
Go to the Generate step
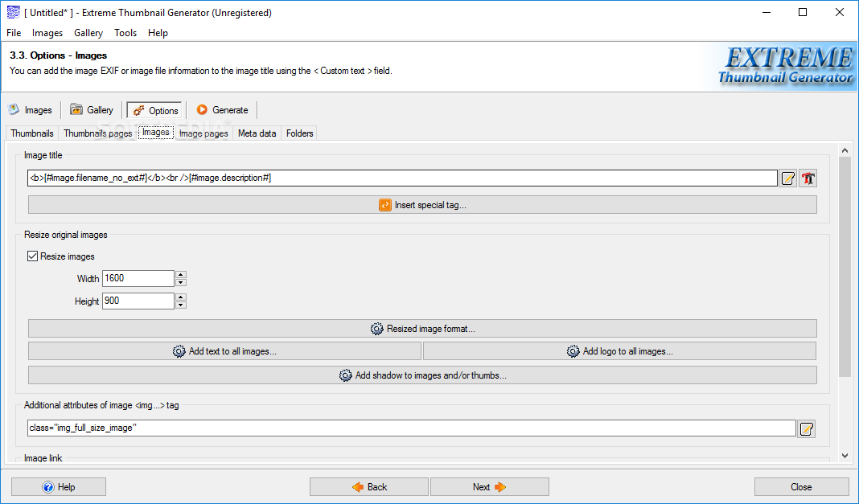(x=223, y=110)
